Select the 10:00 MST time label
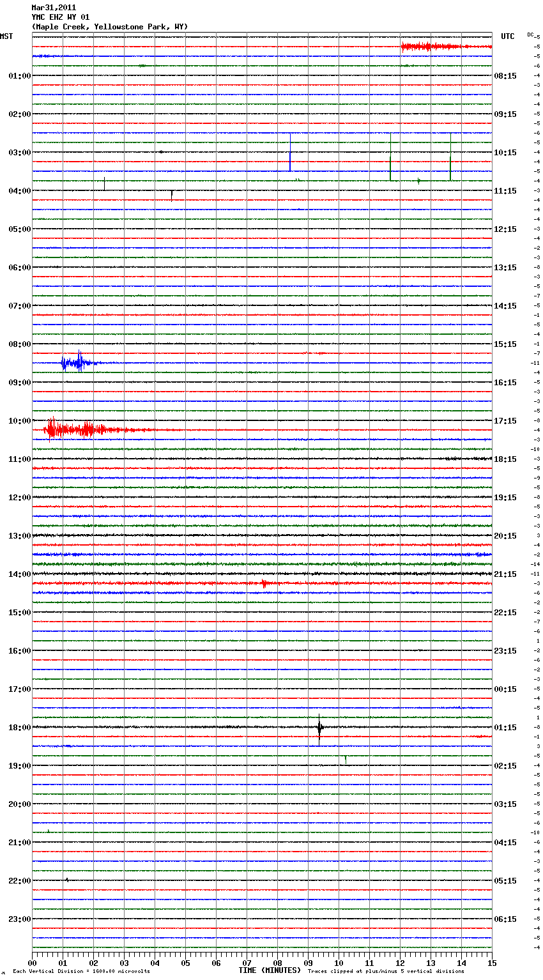 click(20, 421)
